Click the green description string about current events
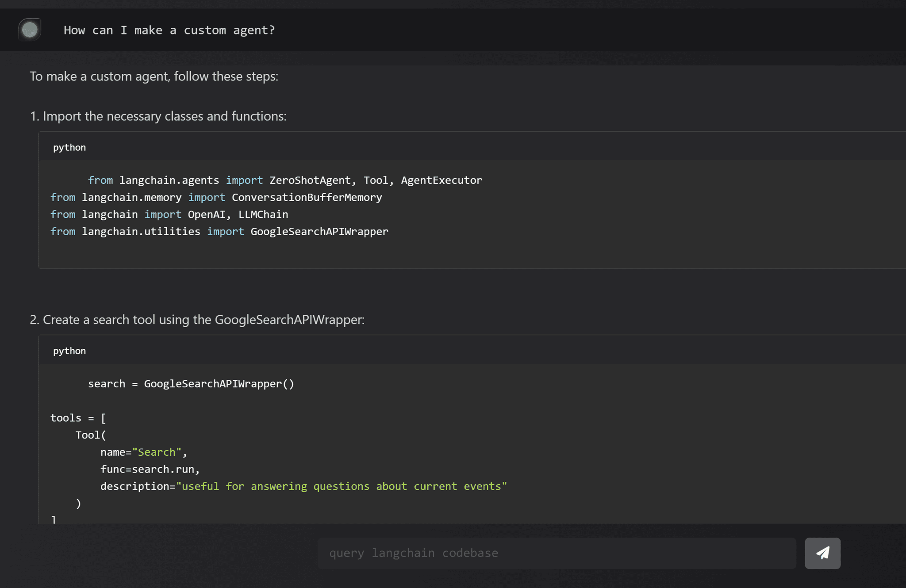906x588 pixels. coord(341,486)
